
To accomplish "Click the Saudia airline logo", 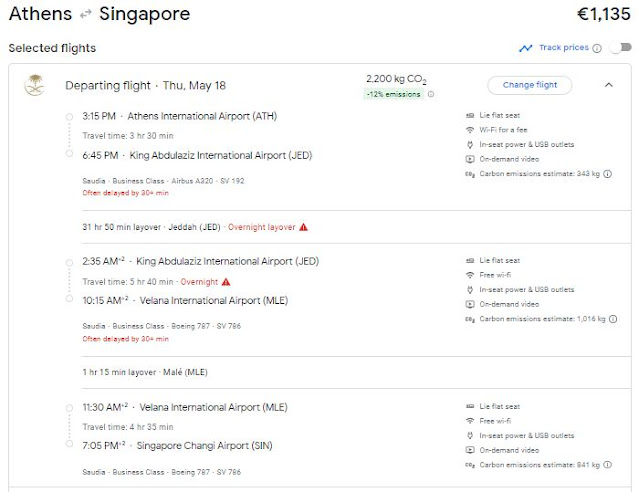I will click(35, 85).
